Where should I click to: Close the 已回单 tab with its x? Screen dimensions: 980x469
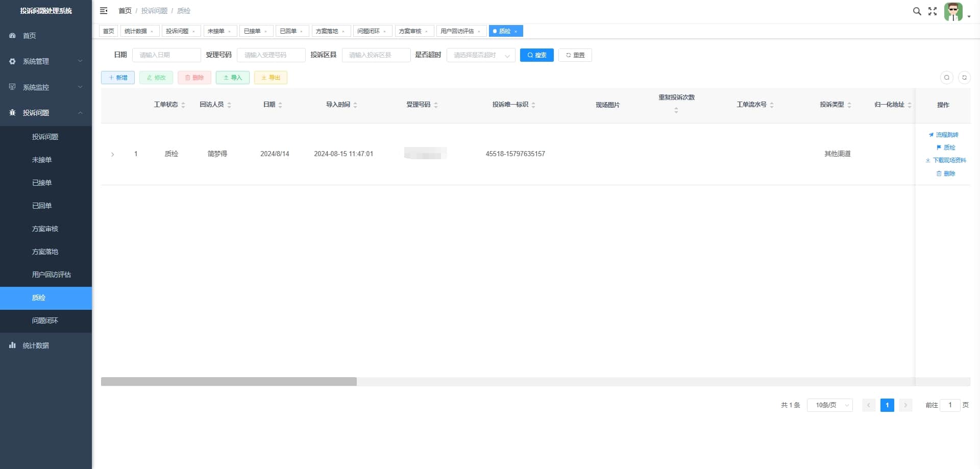point(301,32)
